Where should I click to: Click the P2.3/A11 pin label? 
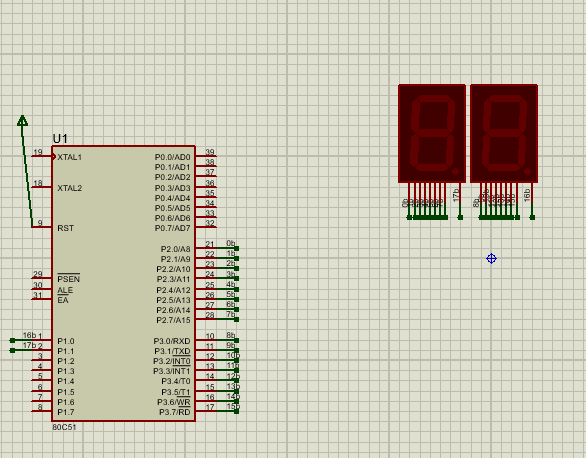(x=173, y=279)
